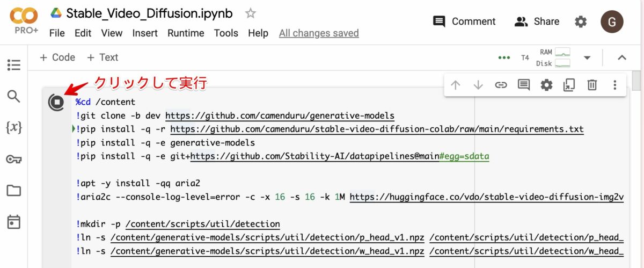The image size is (644, 268).
Task: Open the calendar sidebar icon at bottom
Action: (x=13, y=221)
